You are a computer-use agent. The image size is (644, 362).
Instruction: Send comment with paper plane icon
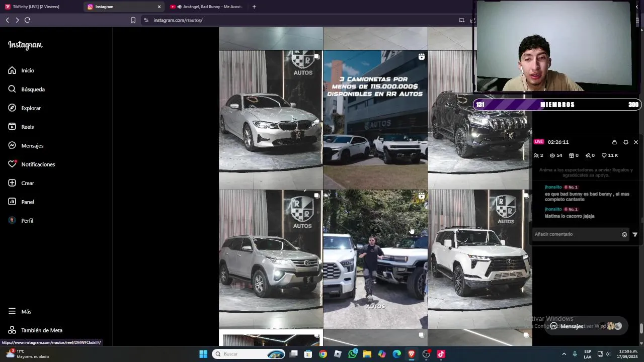(635, 234)
